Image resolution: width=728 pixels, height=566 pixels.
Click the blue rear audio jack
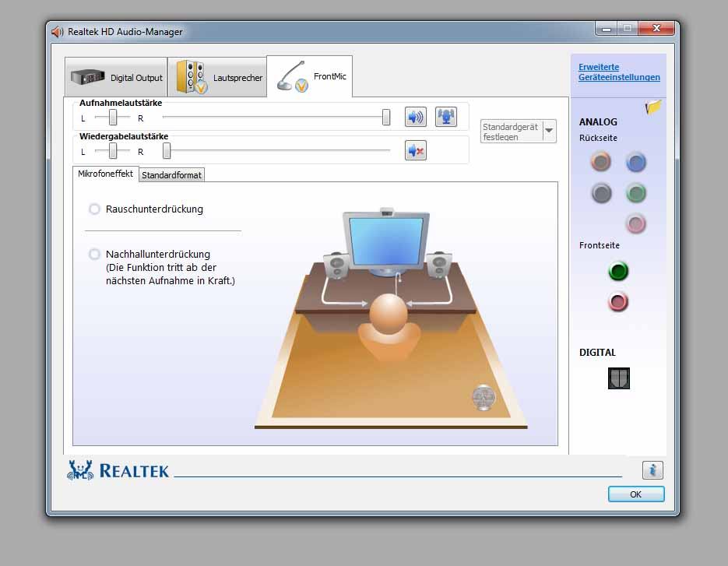(636, 162)
